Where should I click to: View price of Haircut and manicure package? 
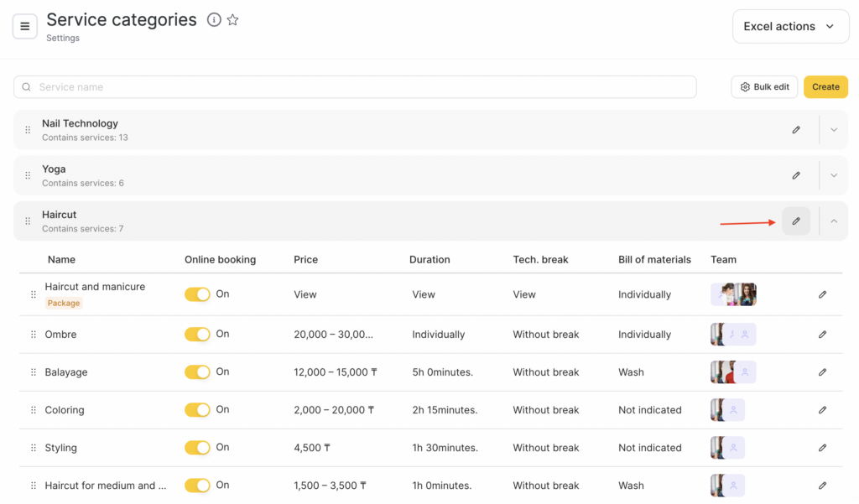tap(305, 294)
